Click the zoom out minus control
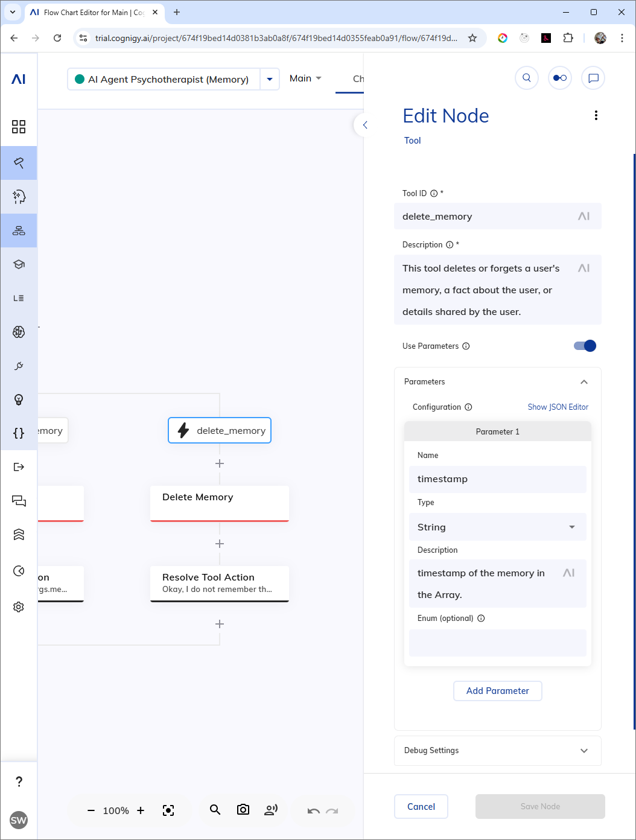The width and height of the screenshot is (636, 840). (x=91, y=810)
